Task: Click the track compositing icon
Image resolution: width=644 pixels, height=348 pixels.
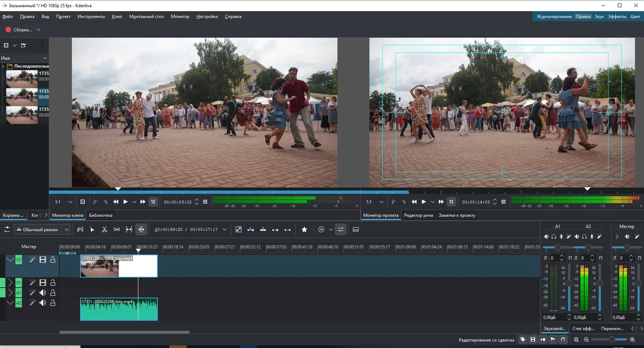Action: 239,229
